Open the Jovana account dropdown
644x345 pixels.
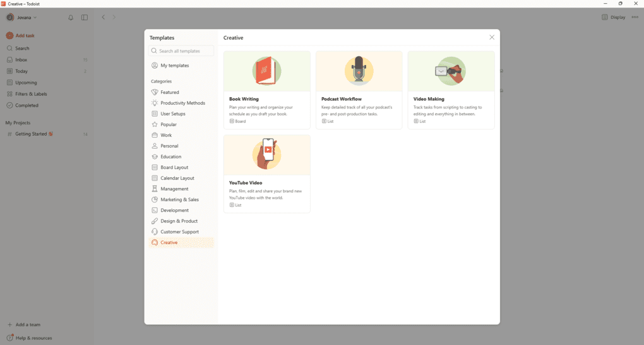pos(21,18)
